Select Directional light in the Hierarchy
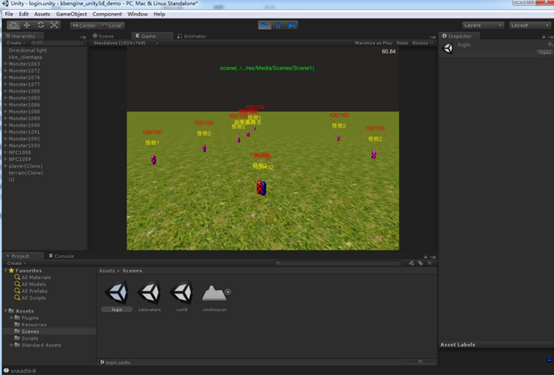 coord(28,50)
